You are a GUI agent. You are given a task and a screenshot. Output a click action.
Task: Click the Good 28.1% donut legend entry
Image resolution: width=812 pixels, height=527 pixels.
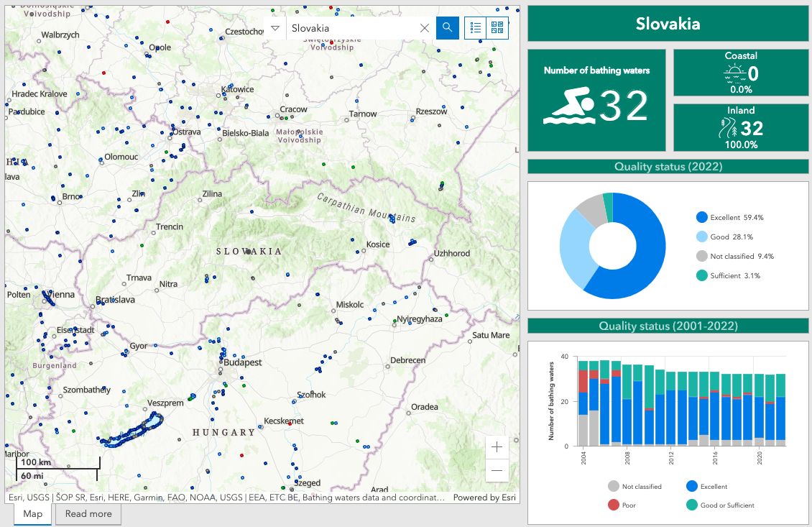pos(731,237)
